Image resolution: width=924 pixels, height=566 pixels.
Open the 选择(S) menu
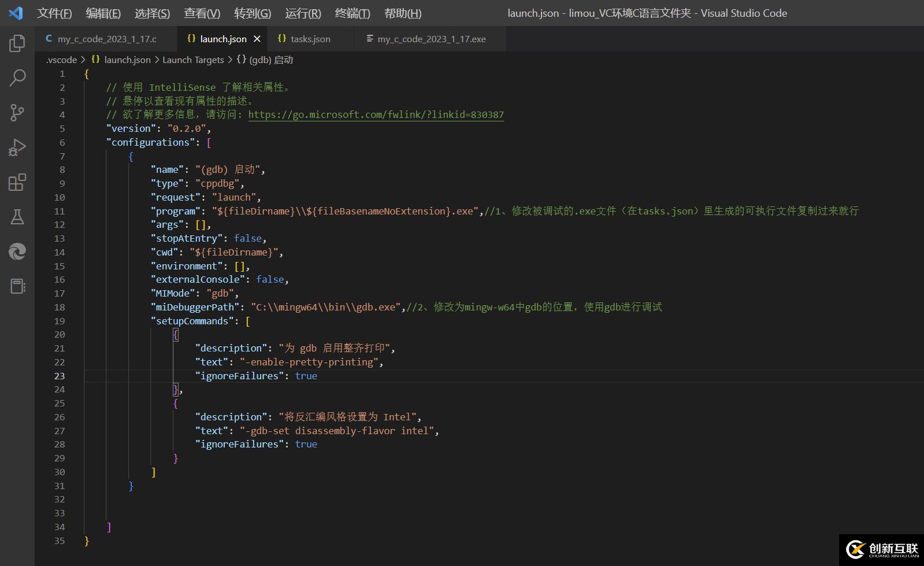(x=152, y=13)
